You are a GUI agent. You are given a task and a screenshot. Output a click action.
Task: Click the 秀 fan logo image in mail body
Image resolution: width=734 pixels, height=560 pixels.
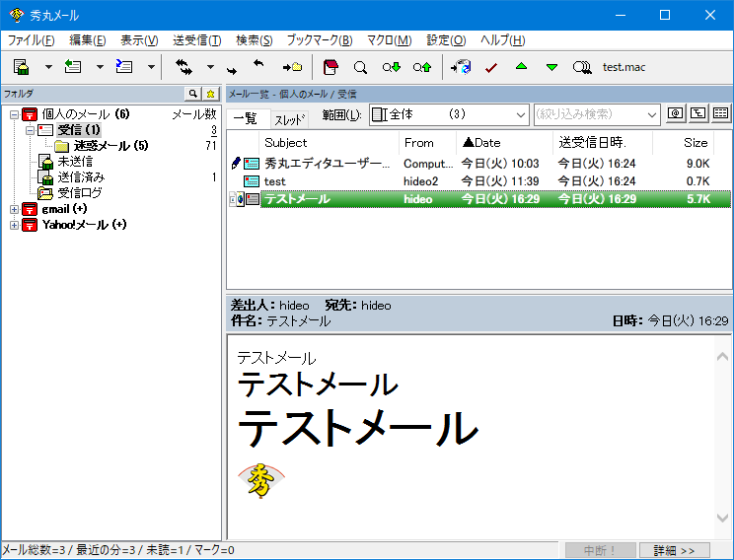tap(261, 480)
